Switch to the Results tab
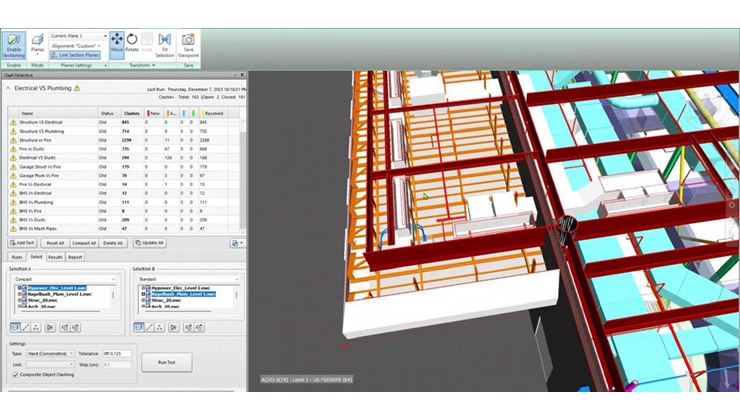Image resolution: width=740 pixels, height=420 pixels. click(55, 257)
